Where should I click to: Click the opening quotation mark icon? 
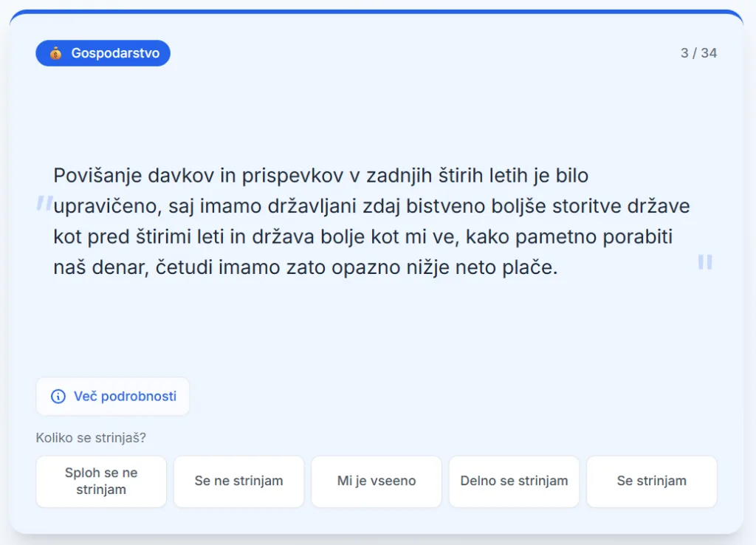point(44,204)
